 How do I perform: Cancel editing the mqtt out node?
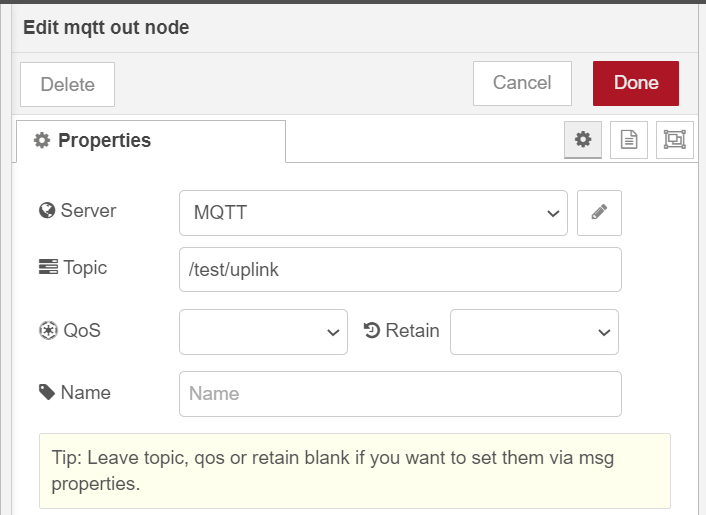click(x=521, y=83)
